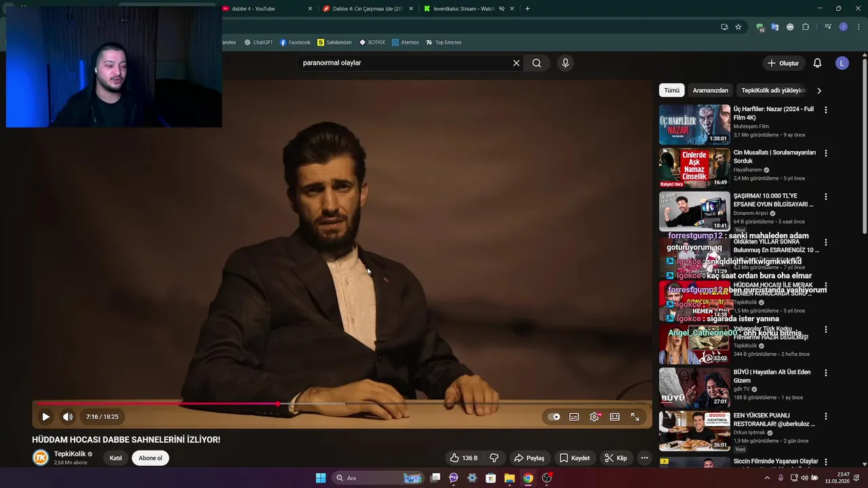Open TepkiKolik channel name link
The image size is (868, 488).
[70, 454]
